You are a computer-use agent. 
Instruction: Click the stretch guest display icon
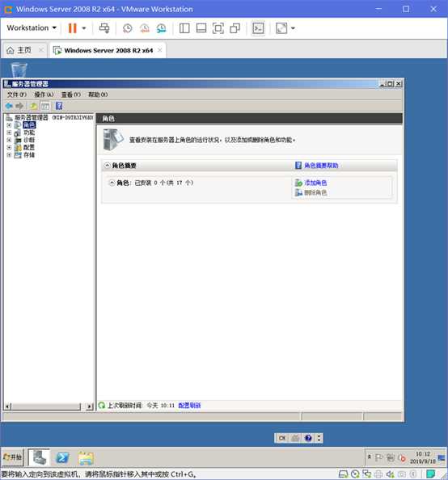pos(281,28)
